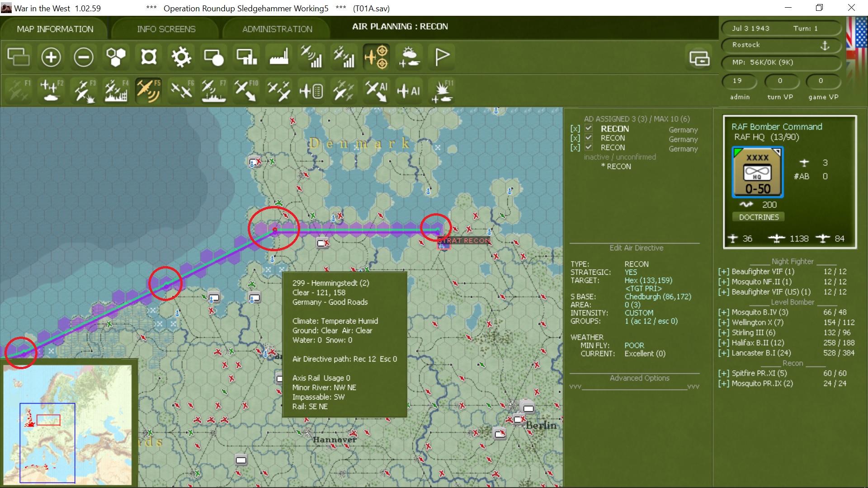Click the inactive * RECON directive

point(616,166)
